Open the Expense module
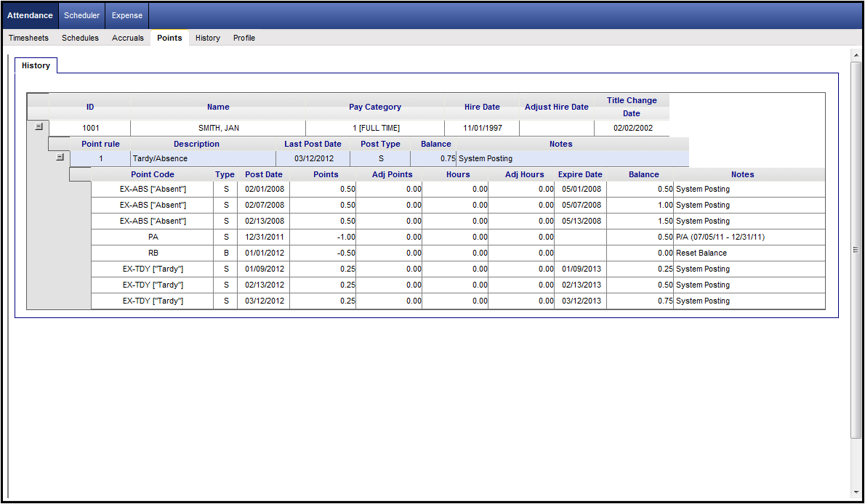 [126, 15]
